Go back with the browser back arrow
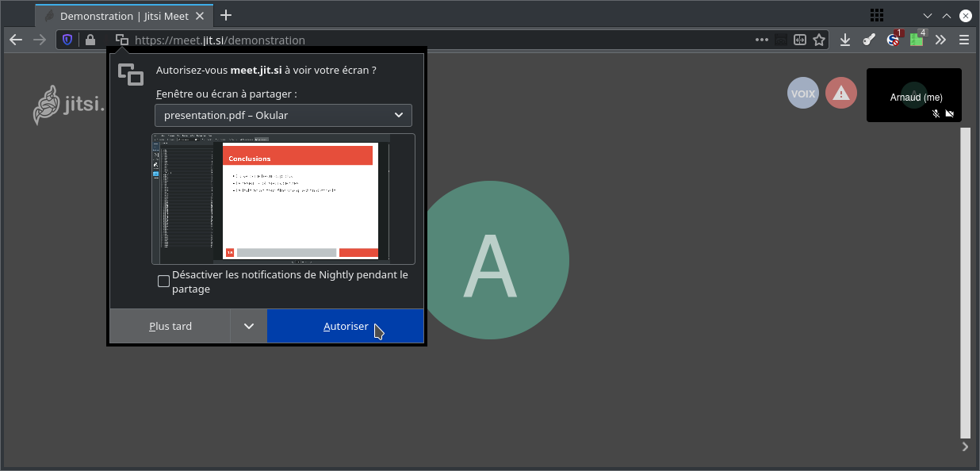Screen dimensions: 980x471 coord(16,40)
